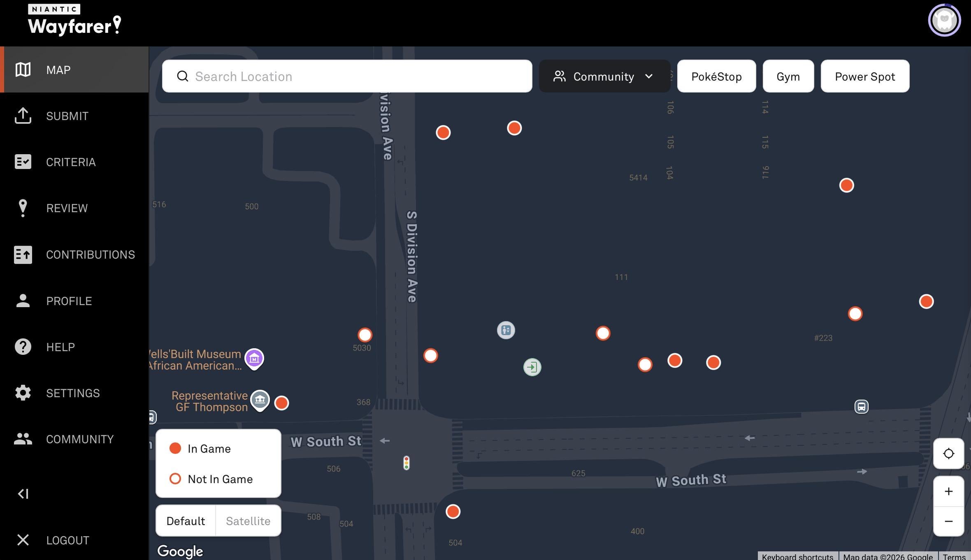Toggle the Gym filter
971x560 pixels.
click(788, 76)
